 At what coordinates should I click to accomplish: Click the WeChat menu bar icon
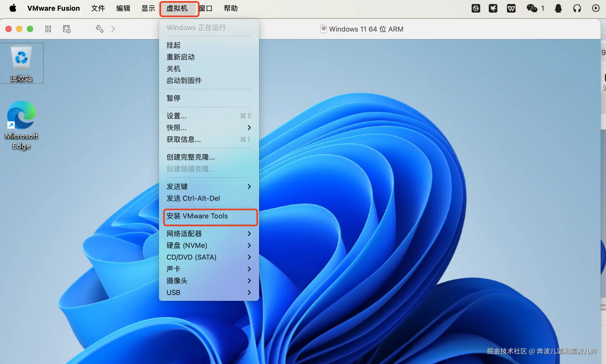(532, 8)
